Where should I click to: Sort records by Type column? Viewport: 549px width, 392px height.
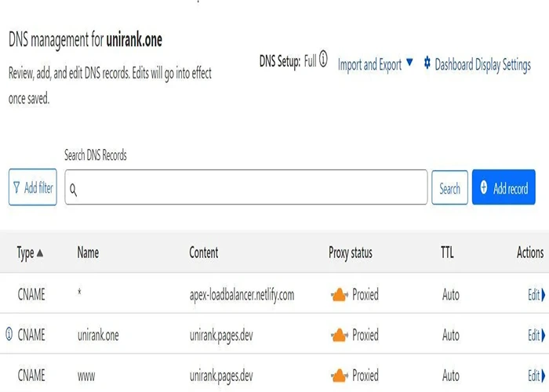coord(30,253)
